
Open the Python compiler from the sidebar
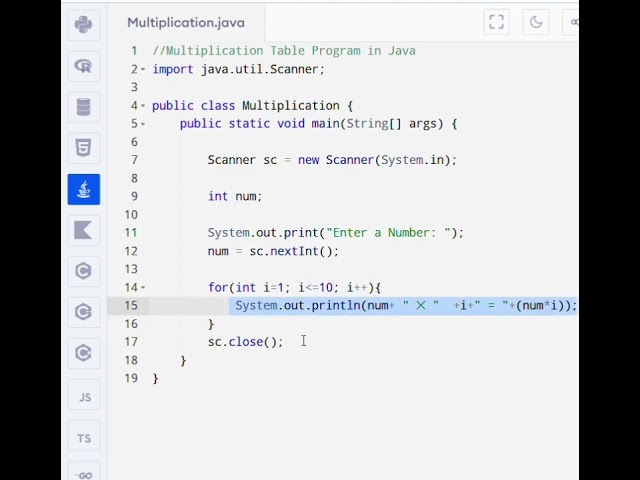click(x=84, y=25)
